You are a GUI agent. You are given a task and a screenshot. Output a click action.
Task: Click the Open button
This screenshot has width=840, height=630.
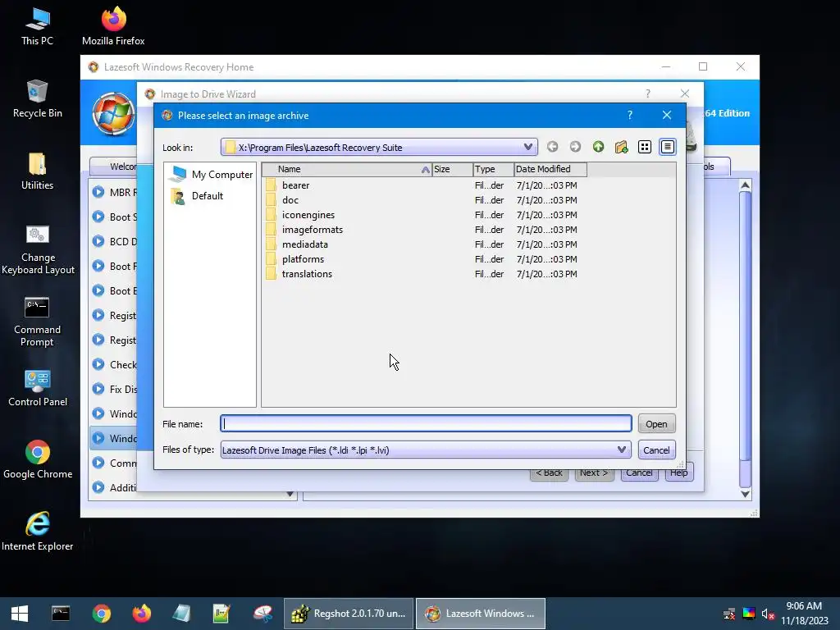click(656, 424)
